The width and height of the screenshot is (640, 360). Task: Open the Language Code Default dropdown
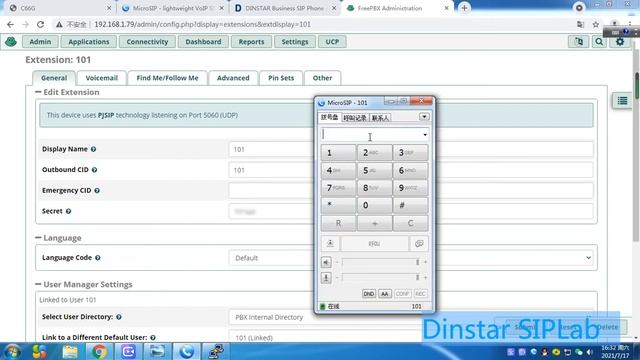411,258
